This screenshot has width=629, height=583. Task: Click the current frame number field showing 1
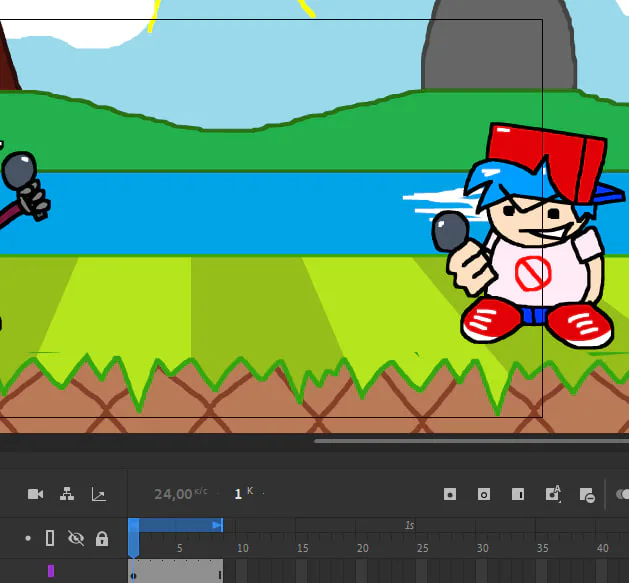(x=238, y=494)
